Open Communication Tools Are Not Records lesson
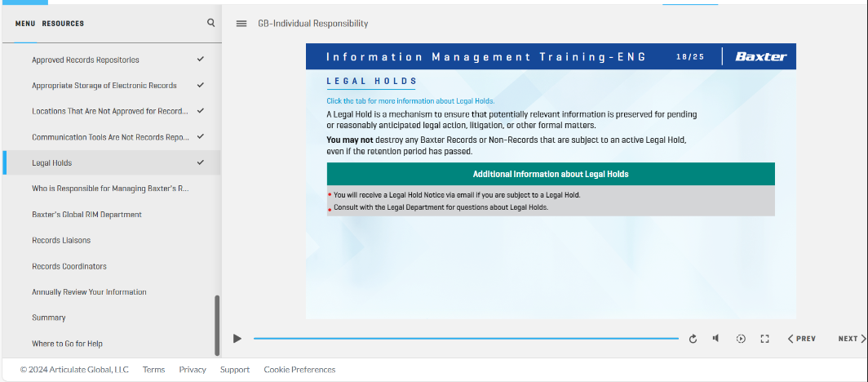 [112, 137]
